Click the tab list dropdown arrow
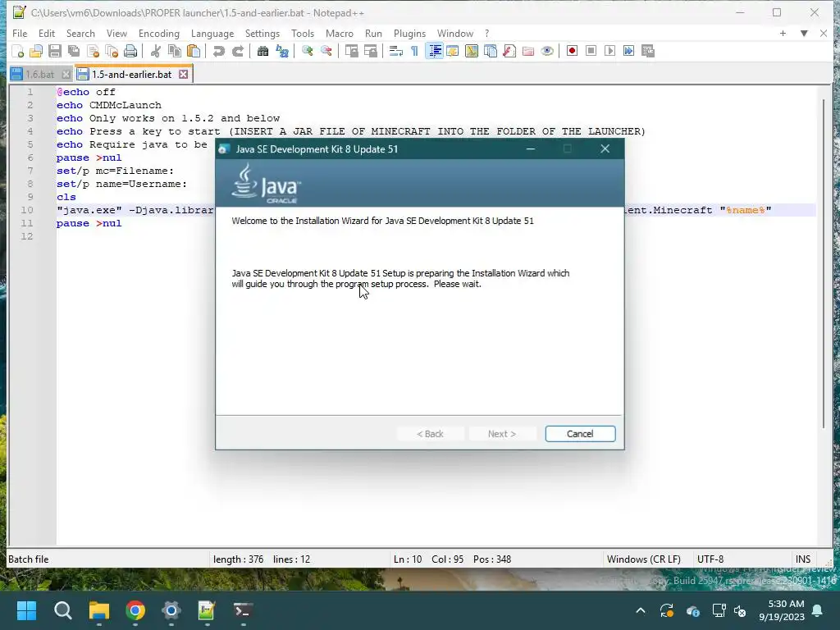Screen dimensions: 840x630 tap(804, 33)
